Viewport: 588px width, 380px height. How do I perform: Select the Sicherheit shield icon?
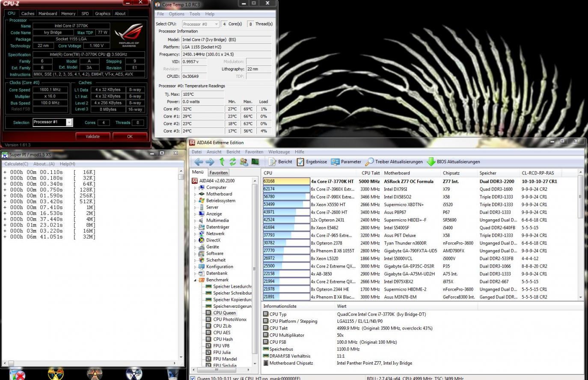[202, 260]
